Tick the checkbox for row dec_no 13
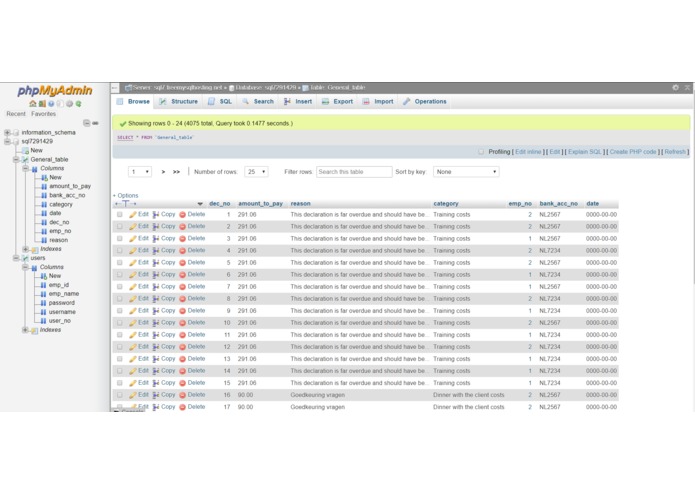This screenshot has height=494, width=695. click(120, 359)
